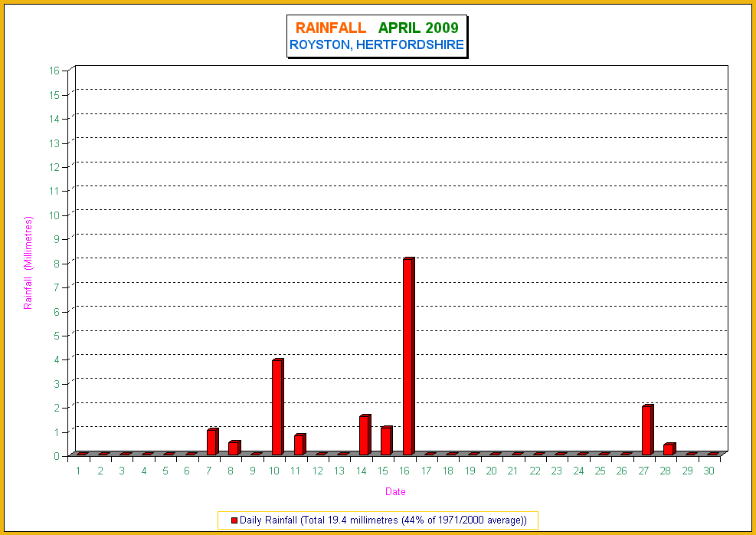The image size is (756, 535).
Task: Select the green APRIL 2009 title text
Action: pos(418,28)
